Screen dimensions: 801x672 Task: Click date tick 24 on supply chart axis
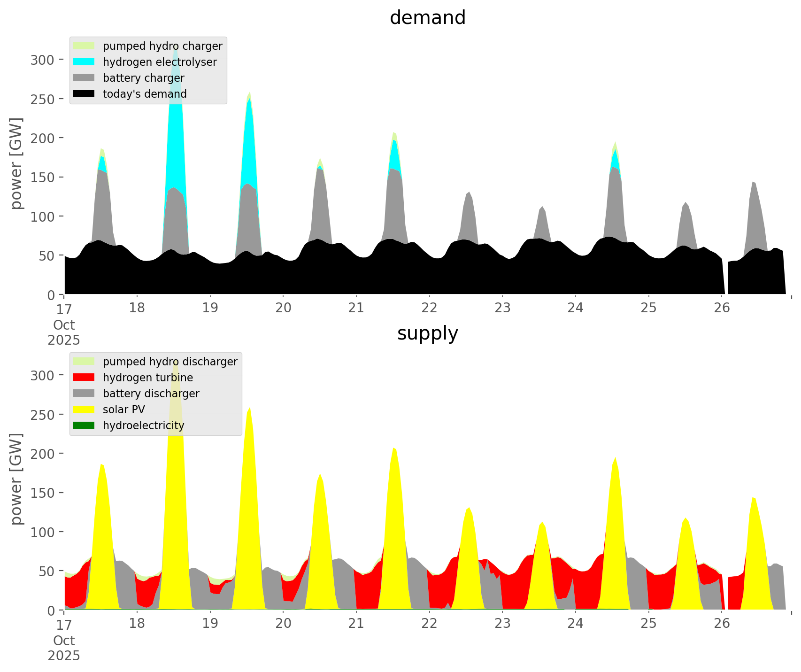[x=575, y=624]
